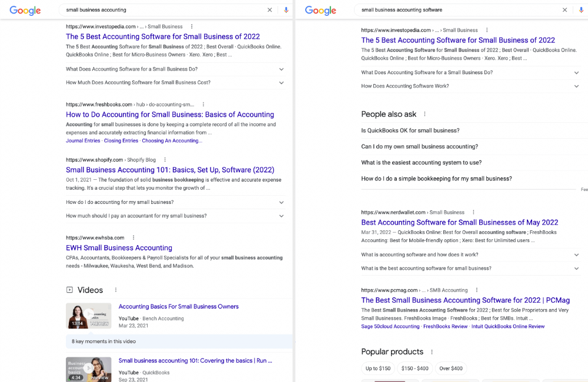Open 'Sage 50cloud Accounting' sitelink
Image resolution: width=588 pixels, height=382 pixels.
pos(390,327)
